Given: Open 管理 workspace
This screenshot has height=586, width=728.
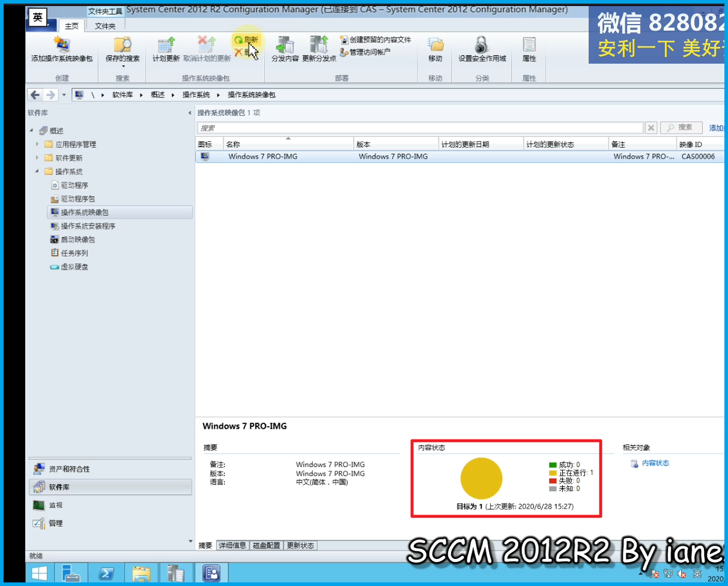Looking at the screenshot, I should (111, 524).
